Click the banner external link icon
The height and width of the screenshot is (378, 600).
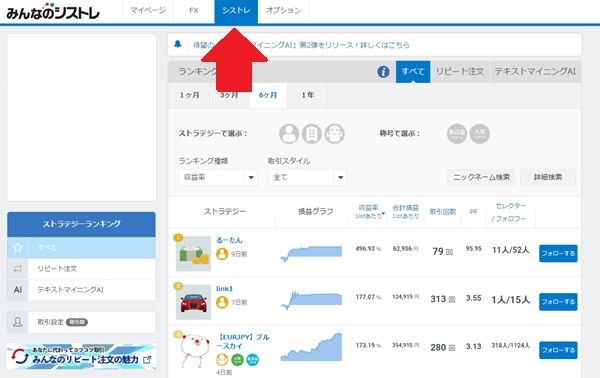click(147, 360)
